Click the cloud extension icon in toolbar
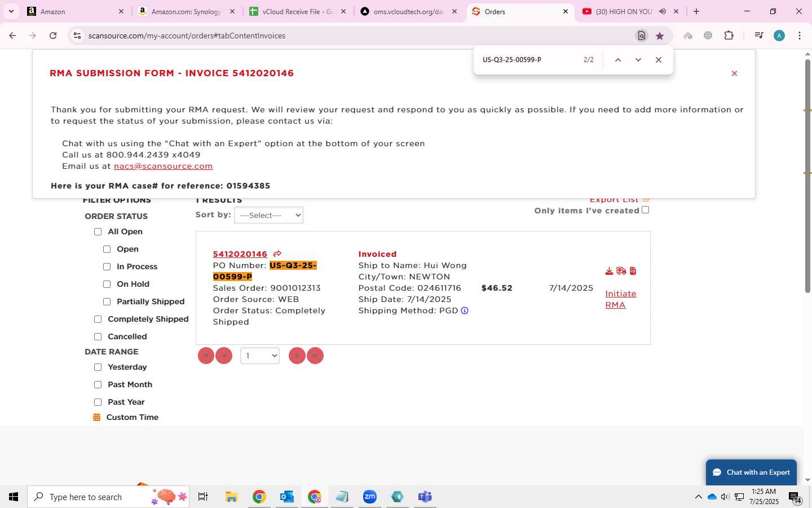The width and height of the screenshot is (812, 508). [688, 36]
